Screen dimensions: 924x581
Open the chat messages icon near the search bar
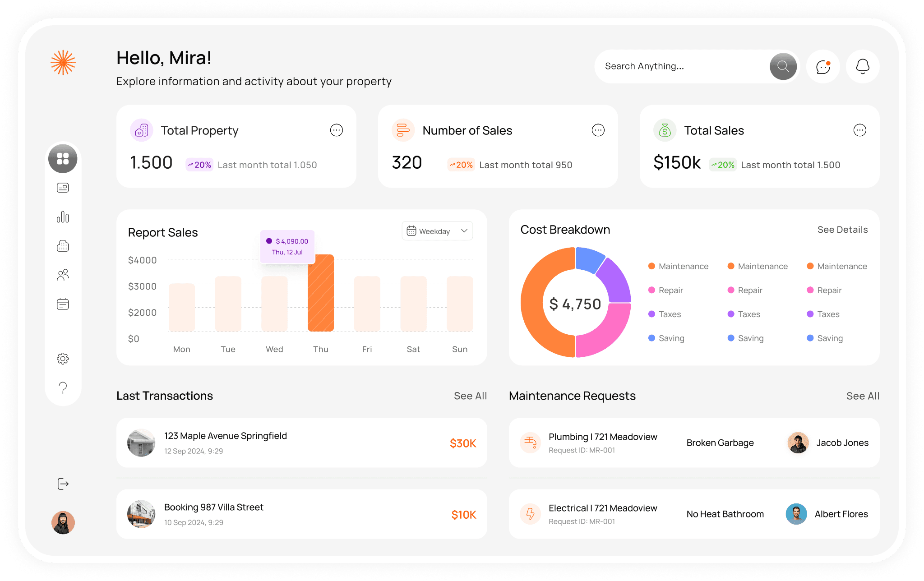[x=822, y=66]
